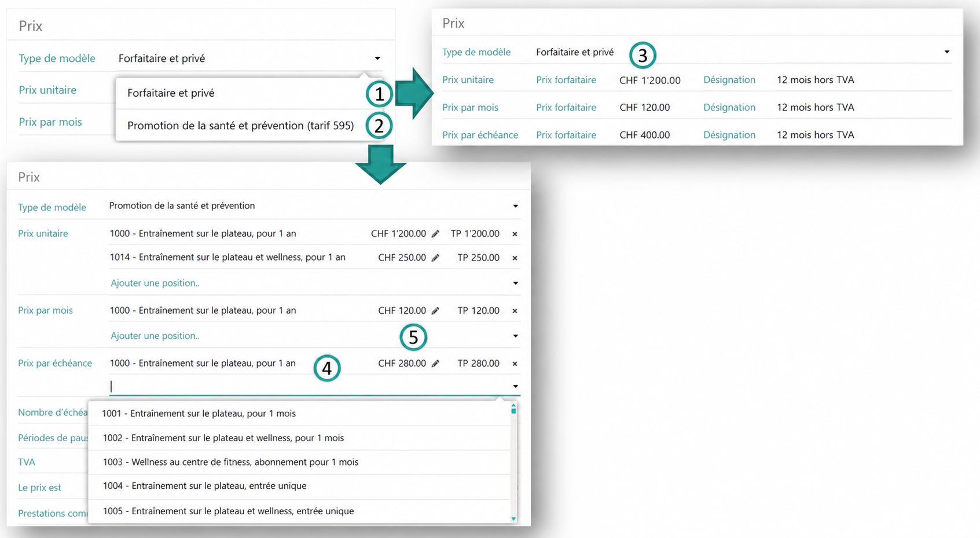The width and height of the screenshot is (980, 538).
Task: Open Type de modèle dropdown in the Prix forfaitaire panel
Action: (x=947, y=52)
